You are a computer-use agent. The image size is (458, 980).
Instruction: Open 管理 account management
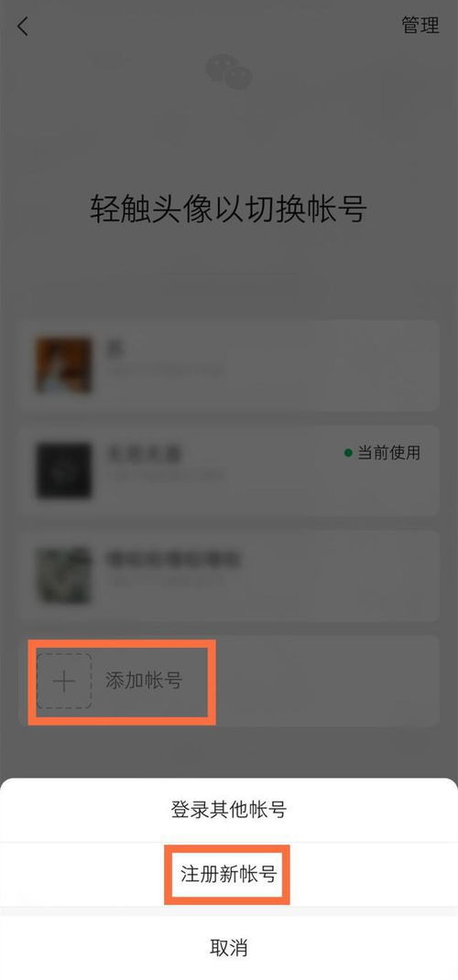tap(420, 26)
